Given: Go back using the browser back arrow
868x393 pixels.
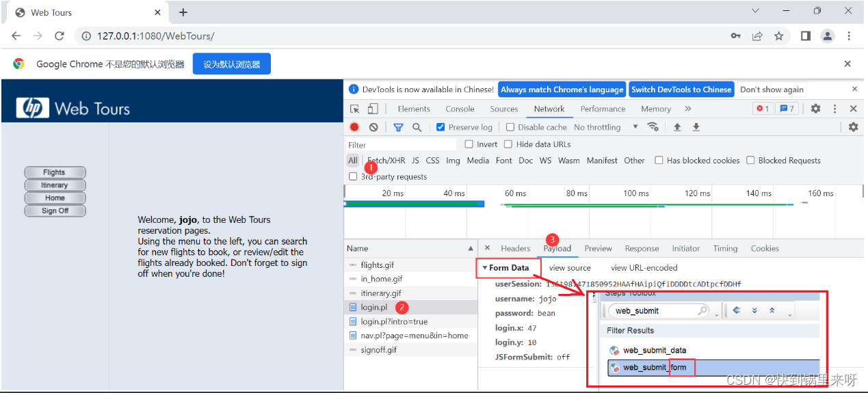Looking at the screenshot, I should pos(16,36).
